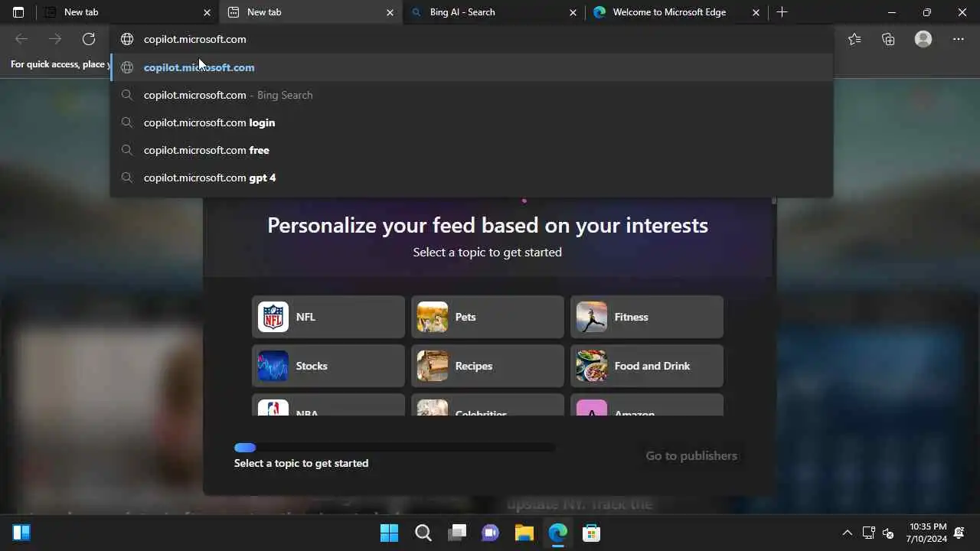The width and height of the screenshot is (980, 551).
Task: Click the address bar containing copilot.microsoft.com
Action: [472, 39]
